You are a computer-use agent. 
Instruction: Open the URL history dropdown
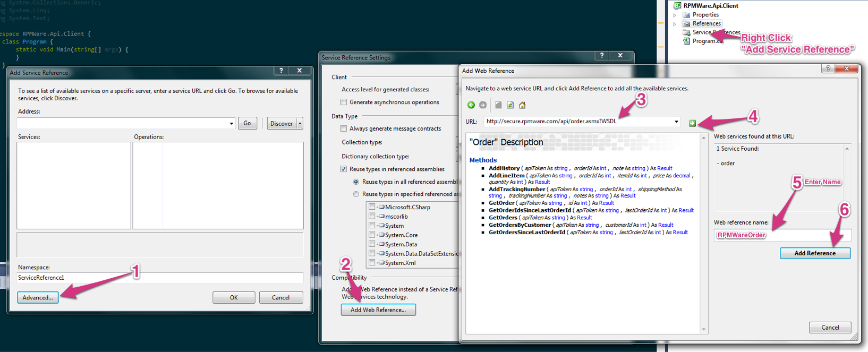[676, 122]
